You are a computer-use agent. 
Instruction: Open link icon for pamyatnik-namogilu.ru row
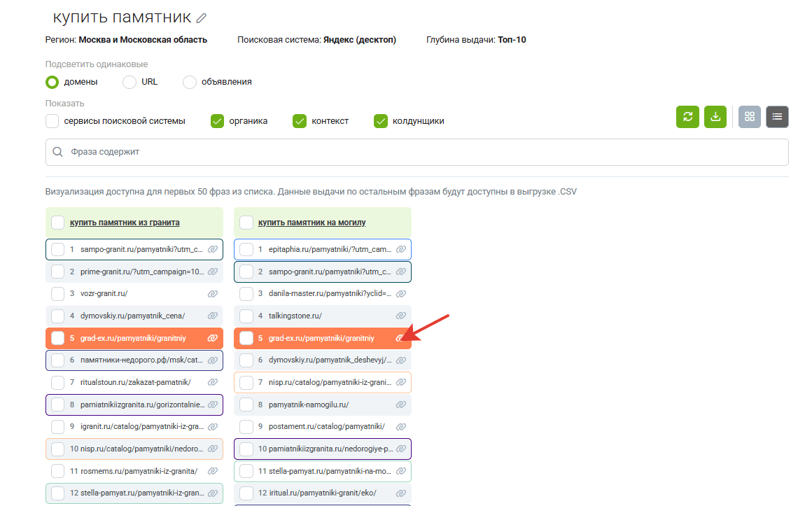pyautogui.click(x=401, y=405)
